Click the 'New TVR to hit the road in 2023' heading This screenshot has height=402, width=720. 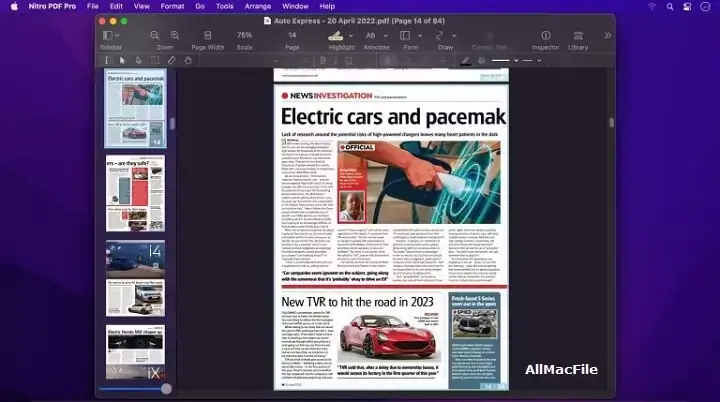[x=357, y=302]
